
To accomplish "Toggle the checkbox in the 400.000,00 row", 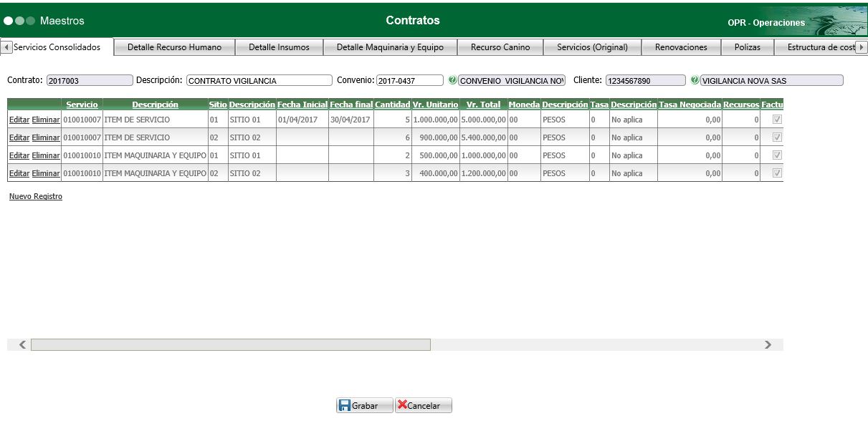I will tap(777, 173).
